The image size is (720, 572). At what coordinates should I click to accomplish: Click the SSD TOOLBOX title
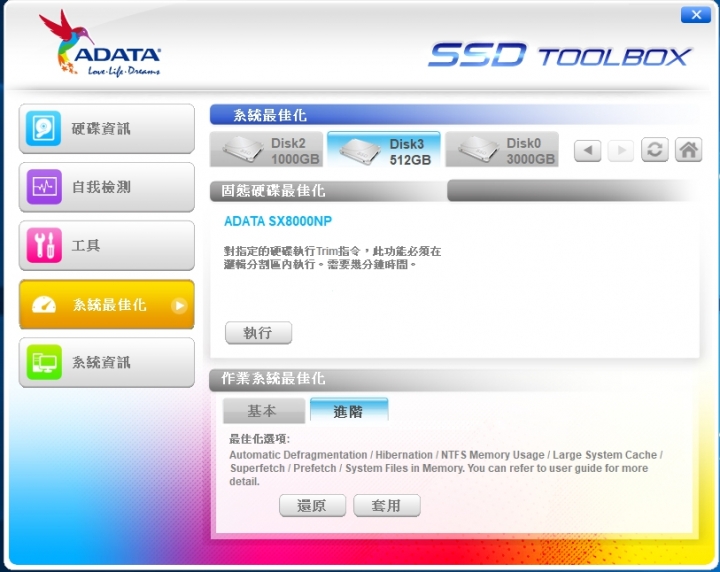560,55
